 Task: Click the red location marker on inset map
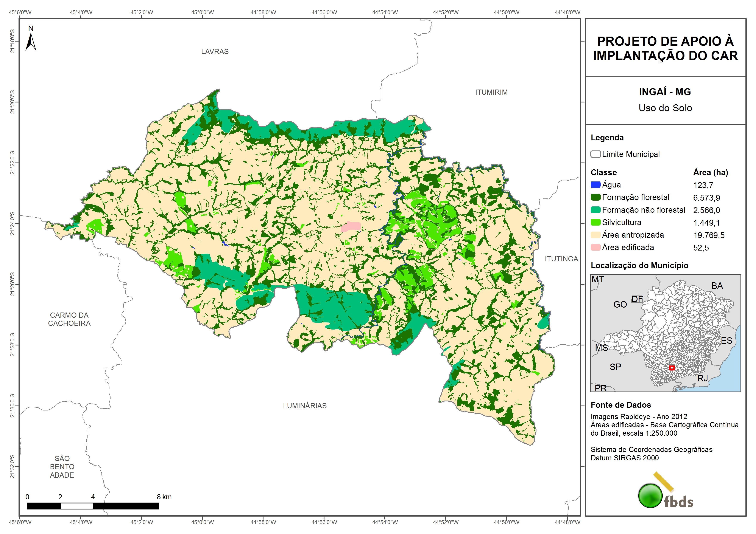[672, 368]
